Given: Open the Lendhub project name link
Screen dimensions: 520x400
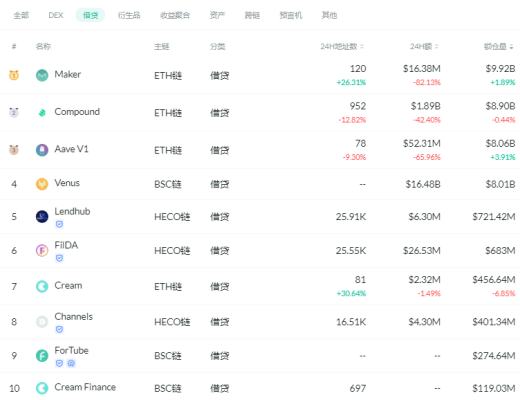Looking at the screenshot, I should pyautogui.click(x=72, y=212).
